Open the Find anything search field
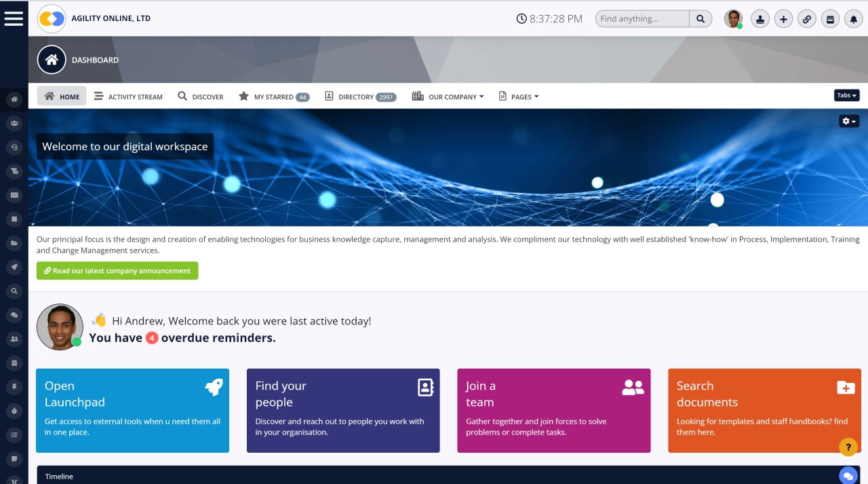868x484 pixels. pyautogui.click(x=642, y=18)
